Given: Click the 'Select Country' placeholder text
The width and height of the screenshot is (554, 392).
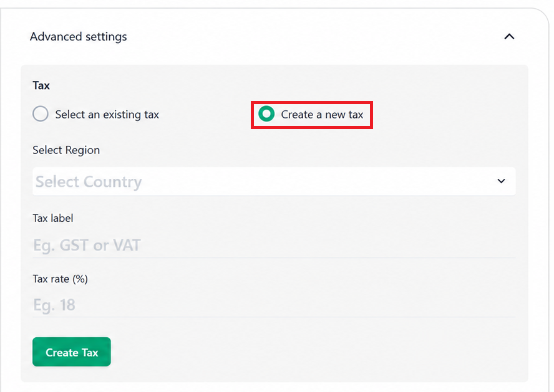Looking at the screenshot, I should click(x=89, y=182).
